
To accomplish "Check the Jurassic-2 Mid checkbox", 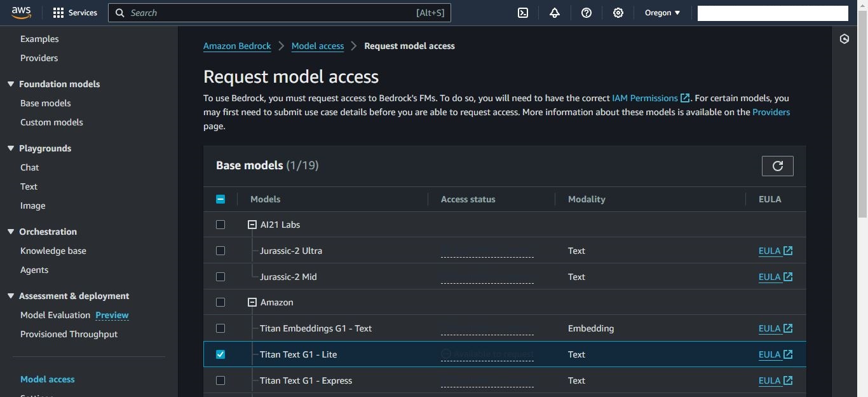I will (220, 277).
